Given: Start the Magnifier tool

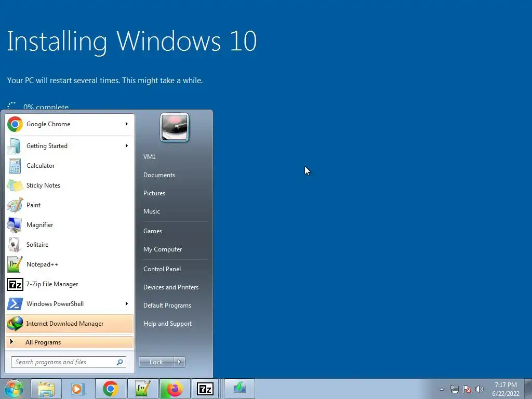Looking at the screenshot, I should [70, 224].
